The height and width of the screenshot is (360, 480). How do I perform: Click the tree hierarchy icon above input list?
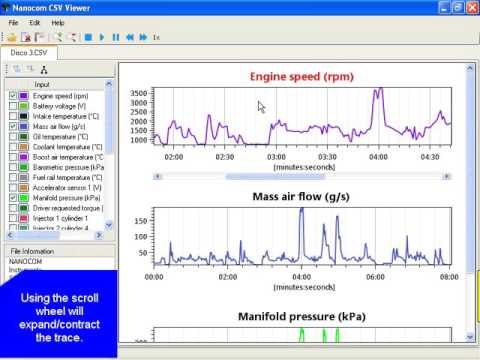pos(44,70)
